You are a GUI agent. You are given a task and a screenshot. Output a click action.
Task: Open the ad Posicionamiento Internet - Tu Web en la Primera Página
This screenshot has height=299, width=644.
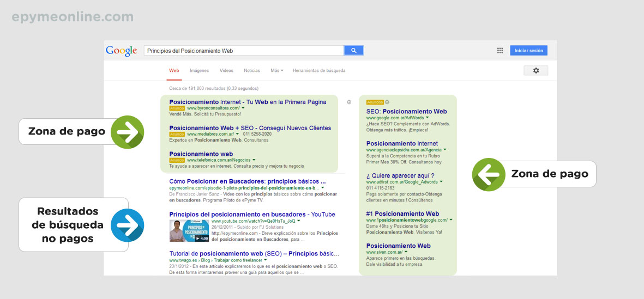coord(248,102)
